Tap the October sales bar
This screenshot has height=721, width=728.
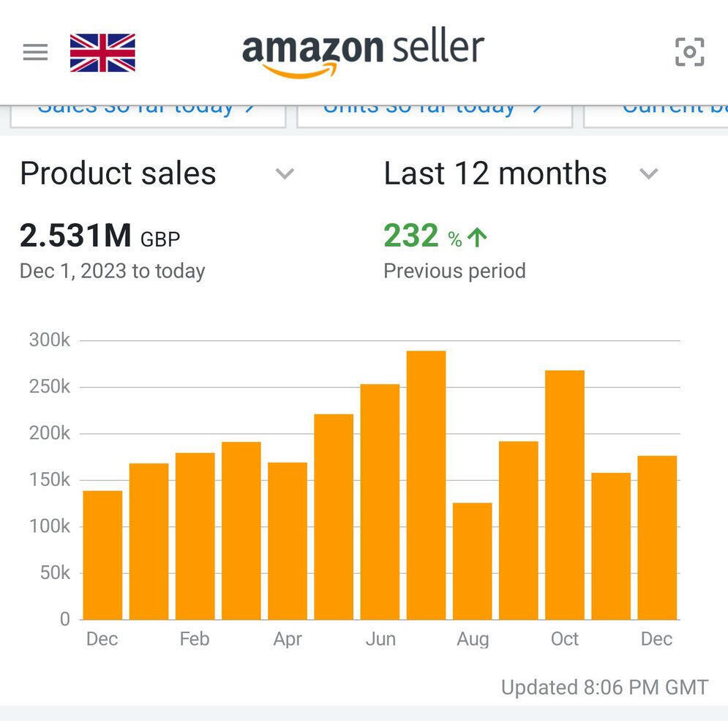pyautogui.click(x=565, y=495)
